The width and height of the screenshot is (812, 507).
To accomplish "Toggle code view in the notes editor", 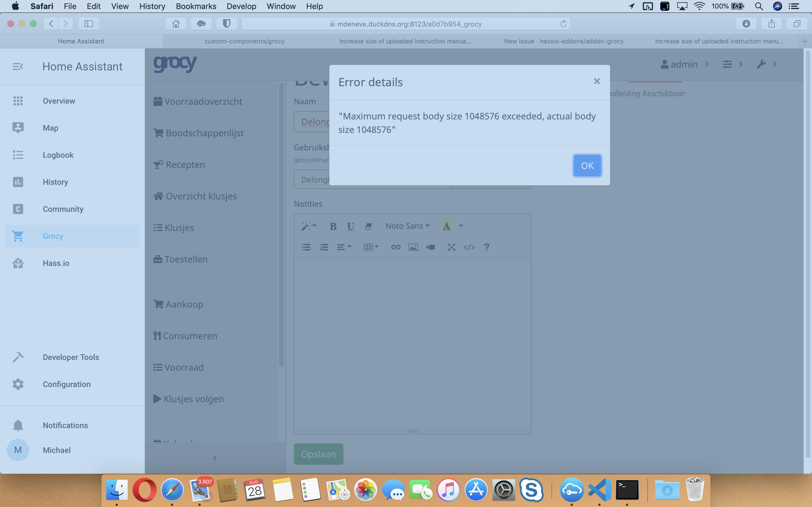I will pyautogui.click(x=469, y=247).
